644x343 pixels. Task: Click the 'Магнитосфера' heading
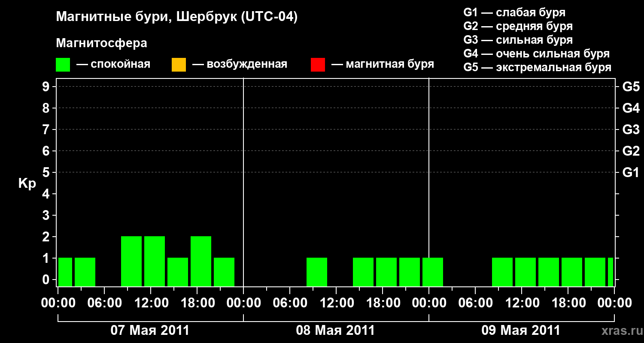tap(101, 43)
